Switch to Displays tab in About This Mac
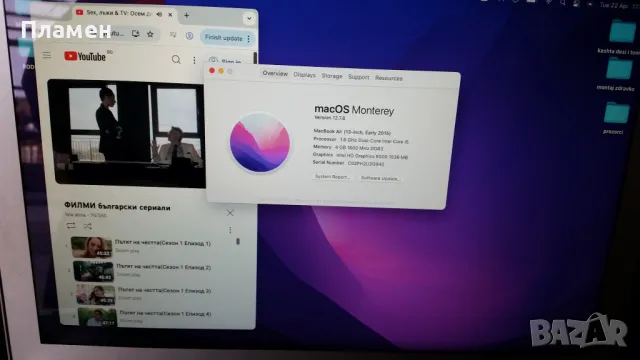The width and height of the screenshot is (640, 360). point(304,75)
